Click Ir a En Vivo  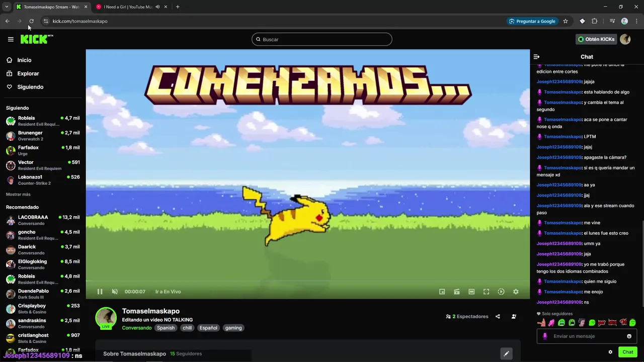(168, 292)
